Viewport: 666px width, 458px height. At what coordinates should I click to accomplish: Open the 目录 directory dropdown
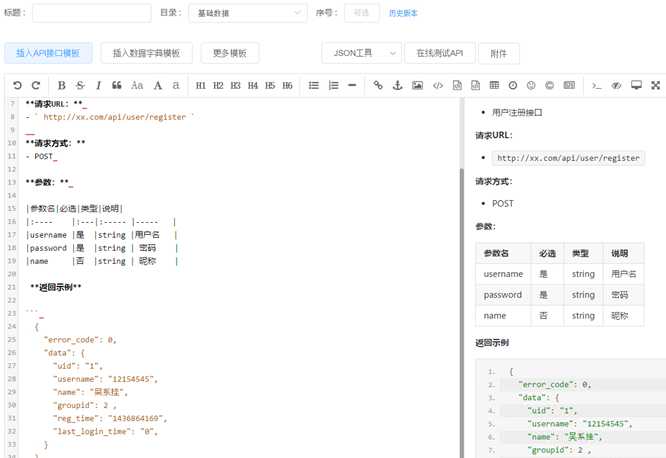(248, 13)
